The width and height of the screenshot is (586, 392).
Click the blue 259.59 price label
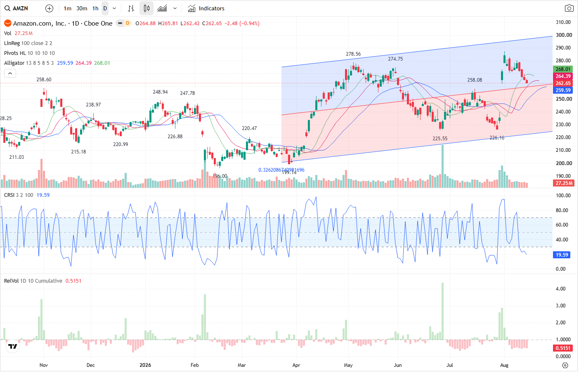point(563,90)
